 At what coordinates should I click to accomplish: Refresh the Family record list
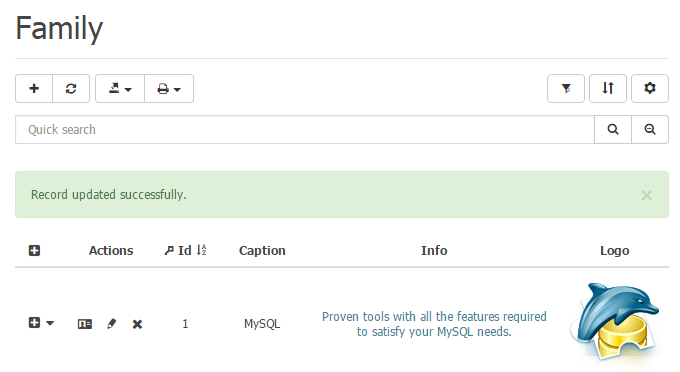click(x=71, y=88)
